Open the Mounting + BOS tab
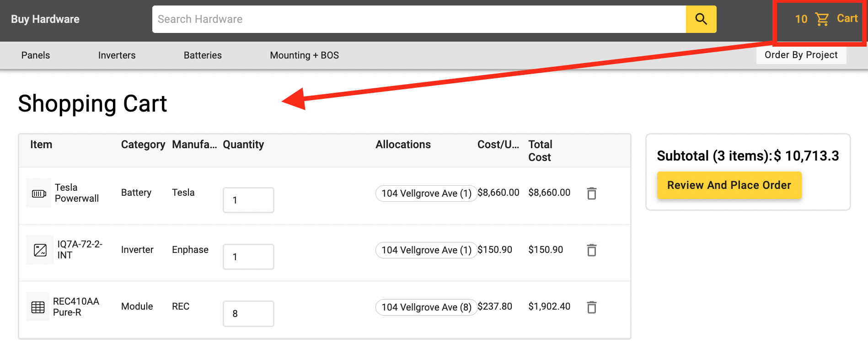The width and height of the screenshot is (868, 354). [x=305, y=55]
